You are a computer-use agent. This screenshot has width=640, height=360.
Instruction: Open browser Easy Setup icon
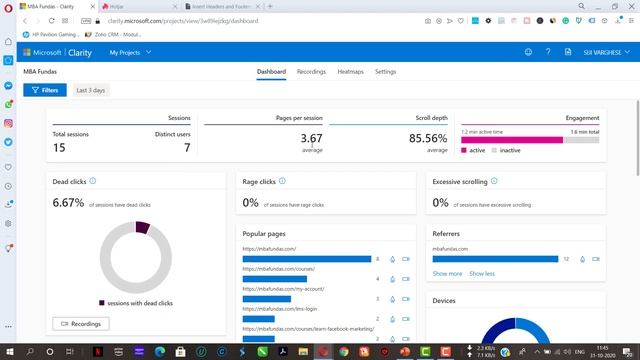(x=631, y=21)
